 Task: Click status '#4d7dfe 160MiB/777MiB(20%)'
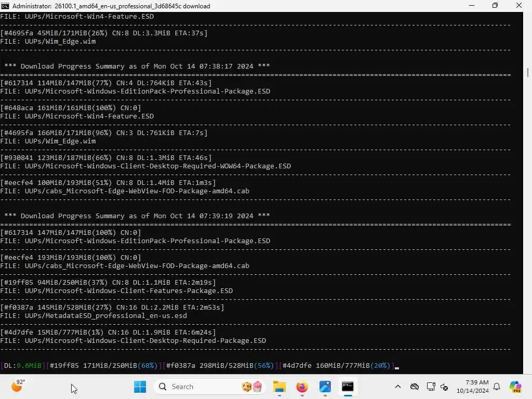[x=336, y=365]
